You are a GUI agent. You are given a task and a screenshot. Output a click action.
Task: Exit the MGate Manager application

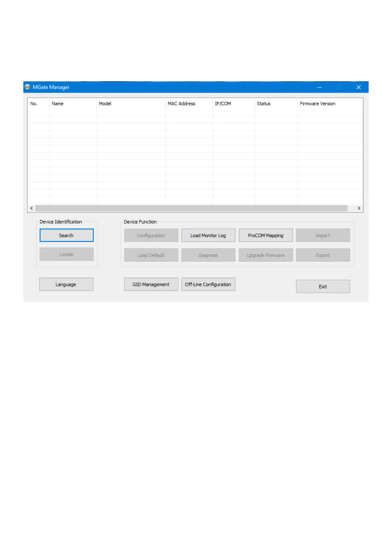tap(323, 287)
